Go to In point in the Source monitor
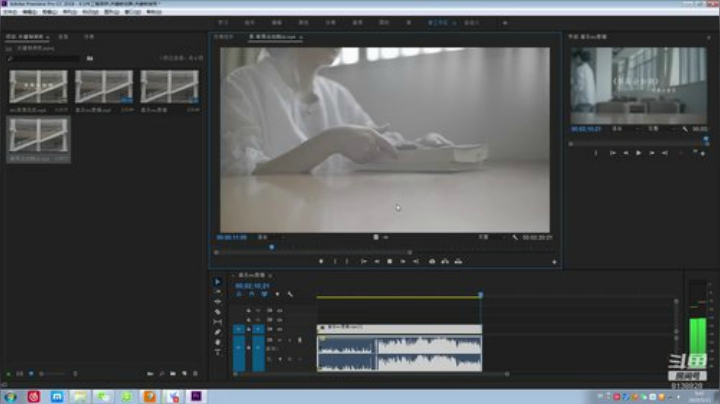The height and width of the screenshot is (404, 720). [x=363, y=262]
